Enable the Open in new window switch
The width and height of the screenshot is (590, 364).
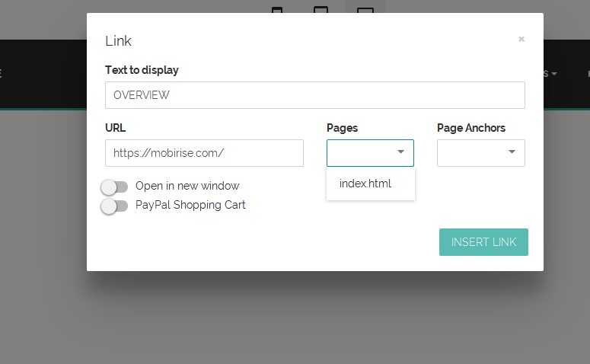point(114,187)
